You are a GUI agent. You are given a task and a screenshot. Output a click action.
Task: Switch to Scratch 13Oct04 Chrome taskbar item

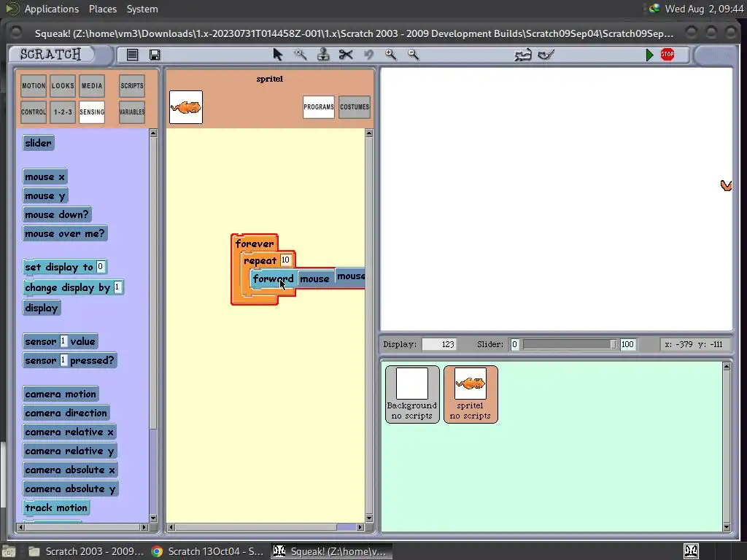point(208,551)
